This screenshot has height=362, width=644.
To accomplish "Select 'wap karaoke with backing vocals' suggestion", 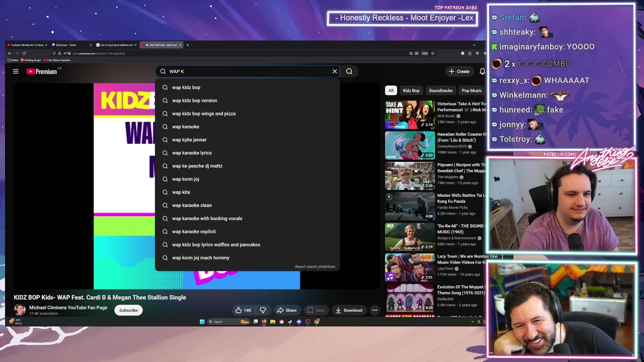I will pyautogui.click(x=247, y=218).
